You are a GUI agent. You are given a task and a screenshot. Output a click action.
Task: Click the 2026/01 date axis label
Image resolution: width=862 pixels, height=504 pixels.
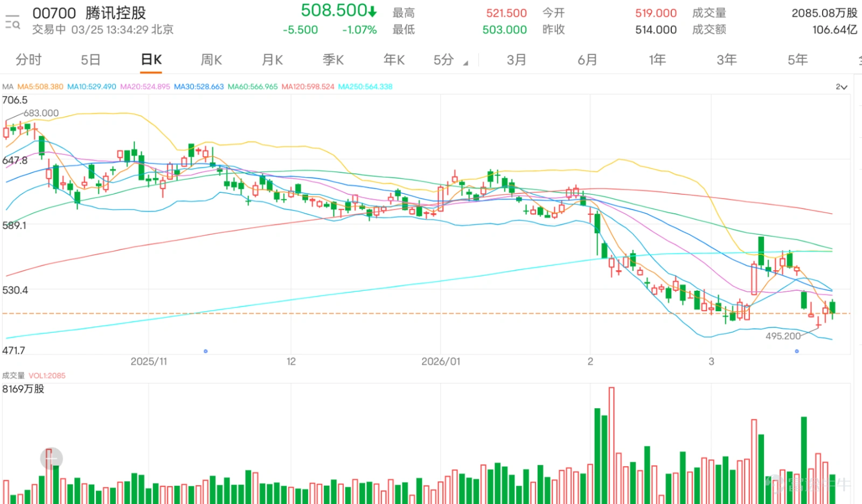(441, 361)
